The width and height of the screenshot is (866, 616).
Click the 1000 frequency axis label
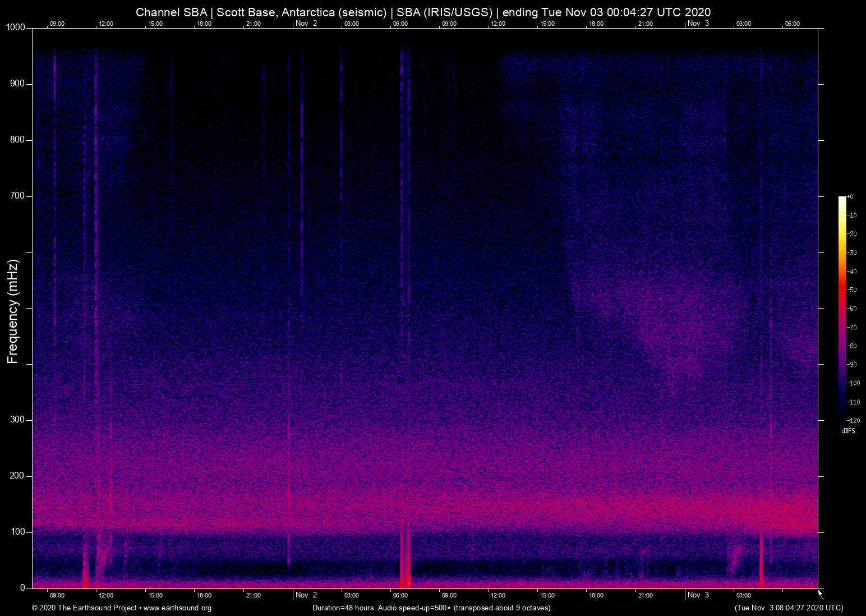coord(15,27)
